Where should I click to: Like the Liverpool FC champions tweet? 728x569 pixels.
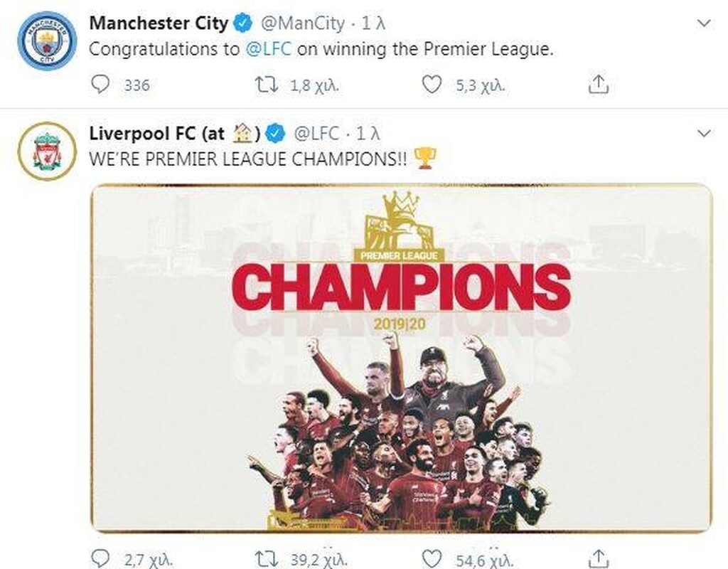(x=432, y=558)
